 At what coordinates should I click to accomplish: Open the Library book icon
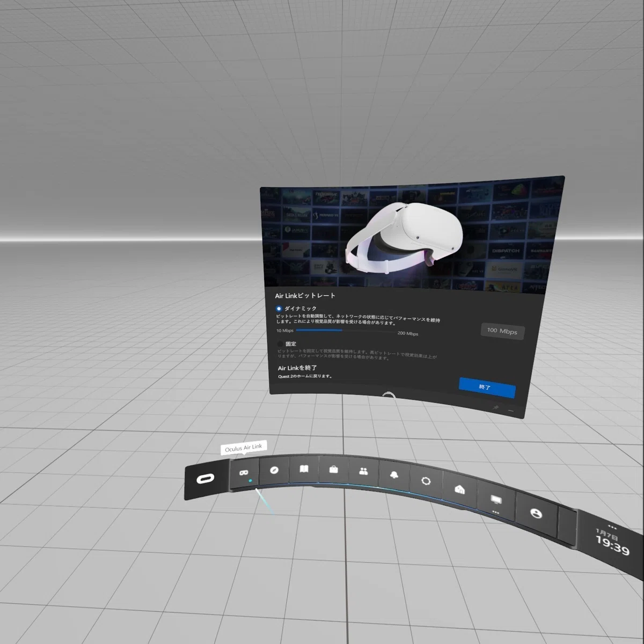point(304,469)
